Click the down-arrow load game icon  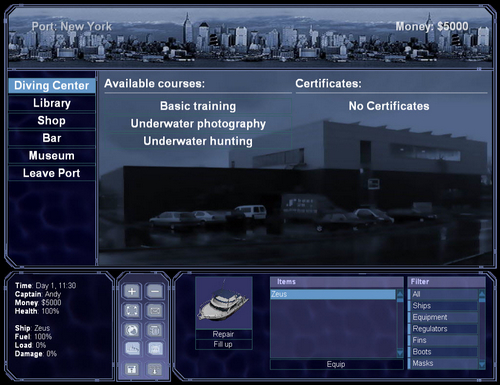tap(155, 369)
